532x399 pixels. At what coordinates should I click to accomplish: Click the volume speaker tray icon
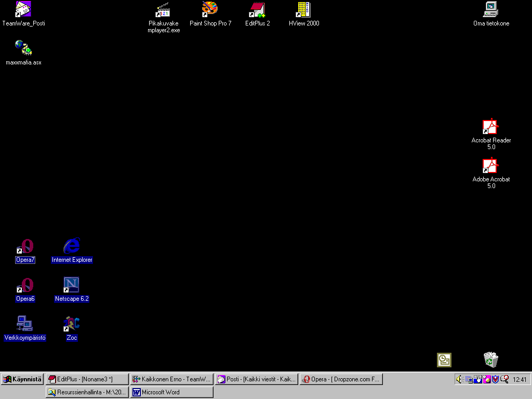coord(459,379)
